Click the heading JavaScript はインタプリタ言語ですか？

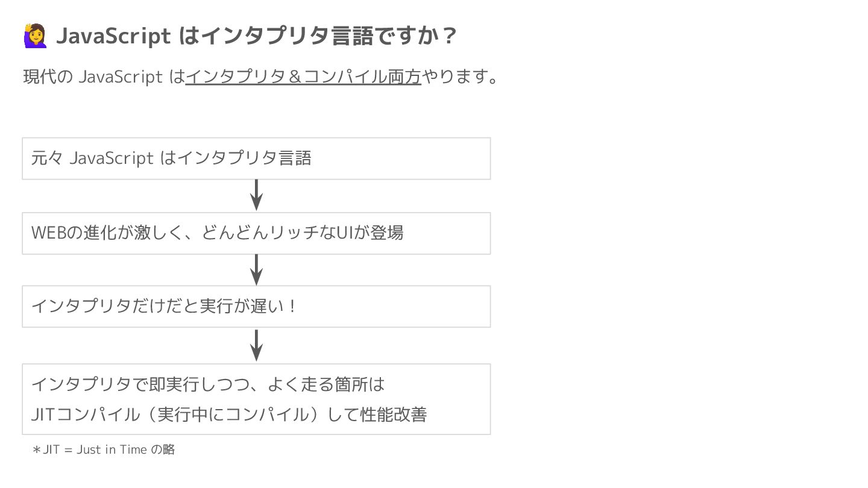(x=257, y=36)
